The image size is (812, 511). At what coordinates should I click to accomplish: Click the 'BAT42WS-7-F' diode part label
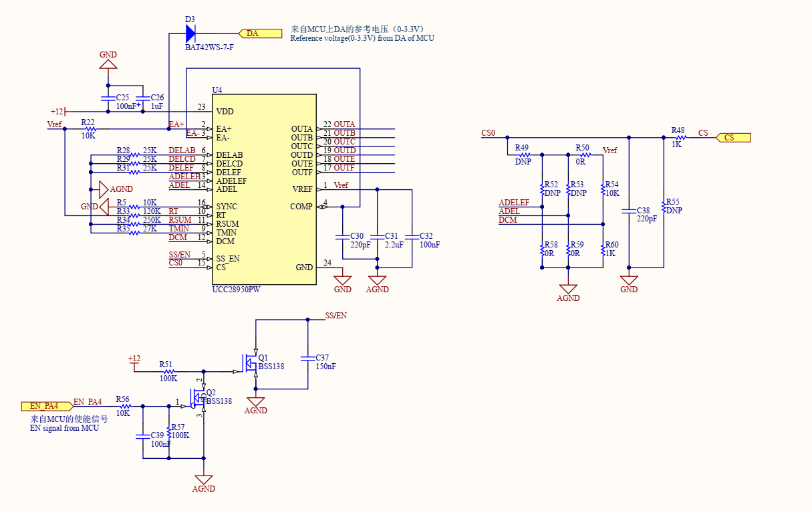point(209,47)
